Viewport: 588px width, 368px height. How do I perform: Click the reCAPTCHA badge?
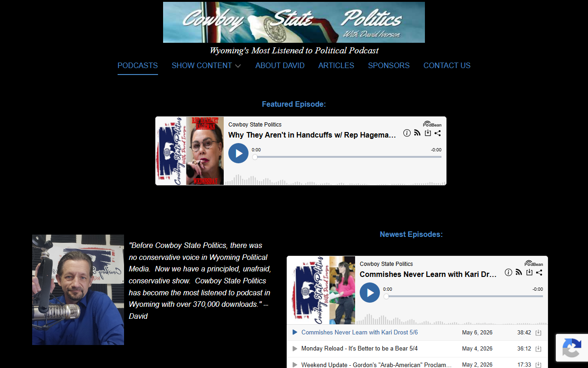click(x=572, y=348)
